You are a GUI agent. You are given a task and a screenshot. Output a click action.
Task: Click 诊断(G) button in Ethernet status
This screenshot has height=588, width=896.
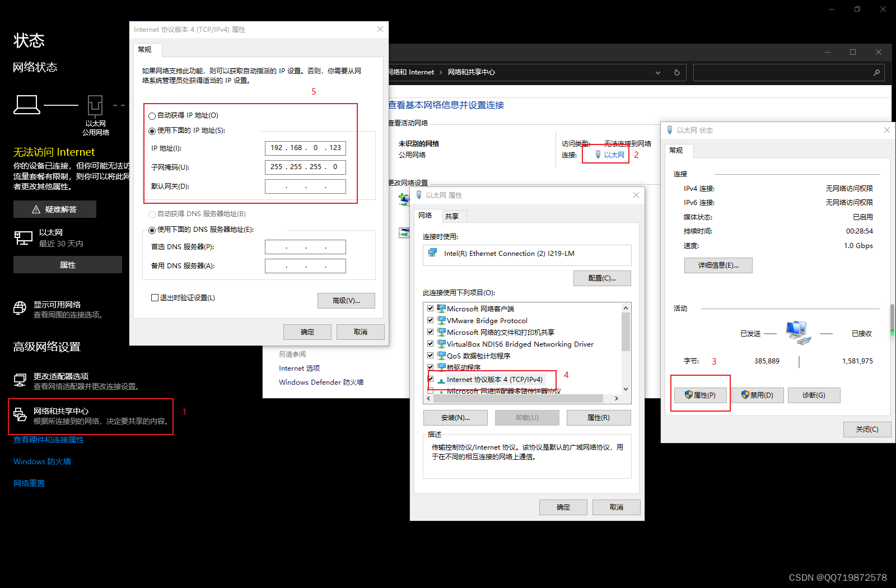pos(814,395)
